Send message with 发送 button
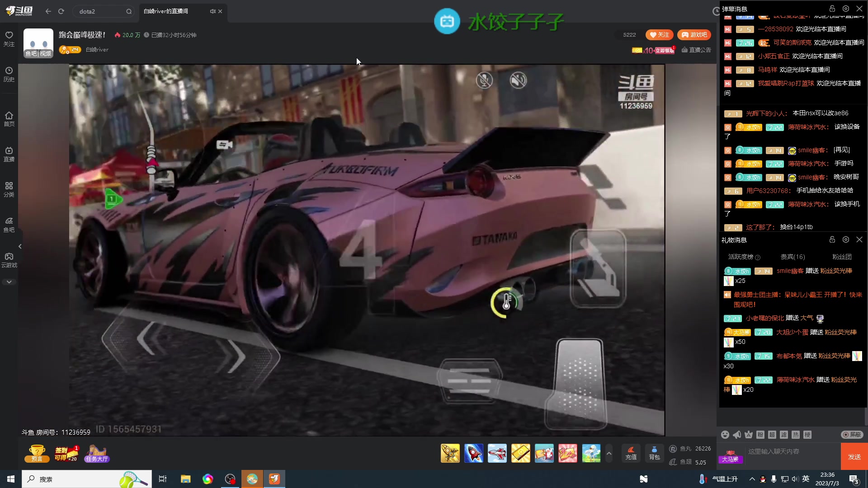Screen dimensions: 868x488 click(854, 456)
